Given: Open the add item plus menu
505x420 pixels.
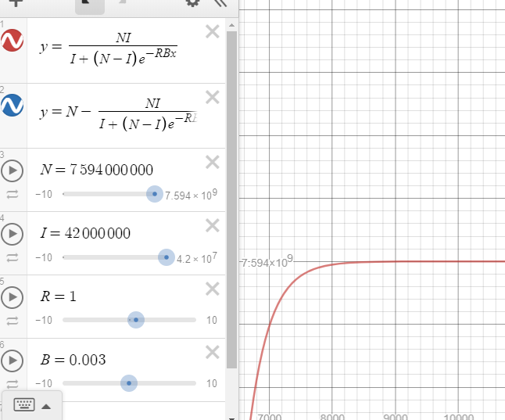Looking at the screenshot, I should (x=13, y=3).
